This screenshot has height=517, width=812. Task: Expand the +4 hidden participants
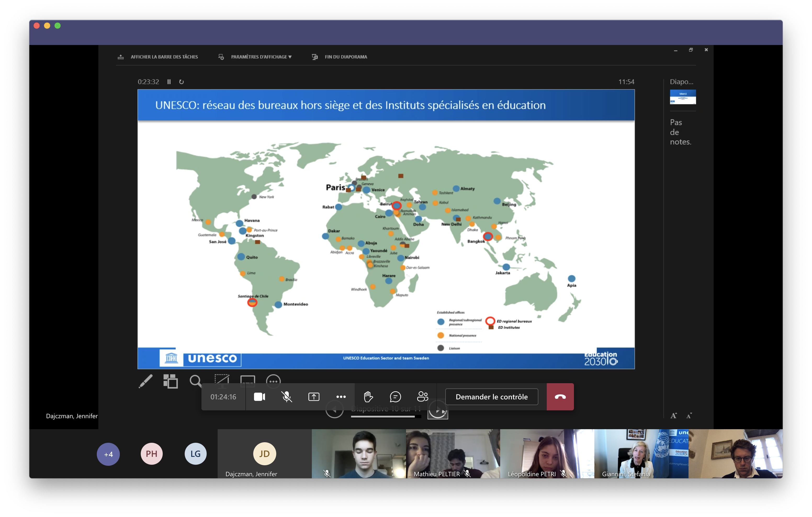click(x=108, y=454)
